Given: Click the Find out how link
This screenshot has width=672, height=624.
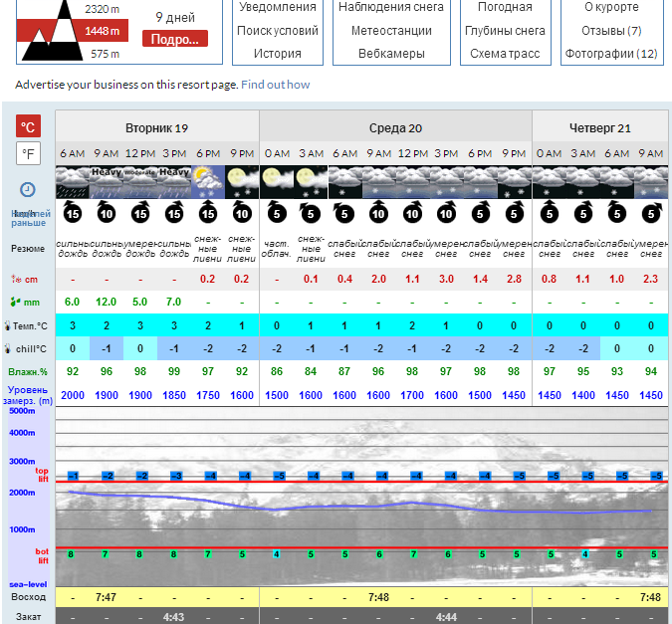Looking at the screenshot, I should click(275, 85).
